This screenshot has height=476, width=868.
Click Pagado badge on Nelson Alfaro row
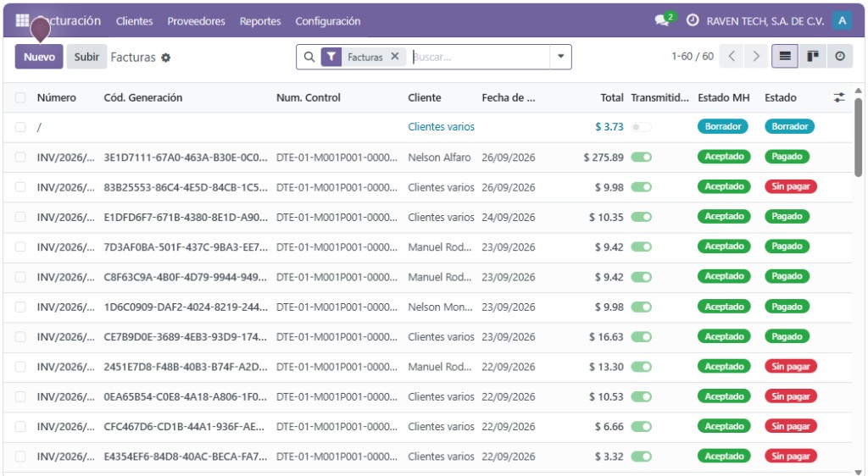point(787,157)
